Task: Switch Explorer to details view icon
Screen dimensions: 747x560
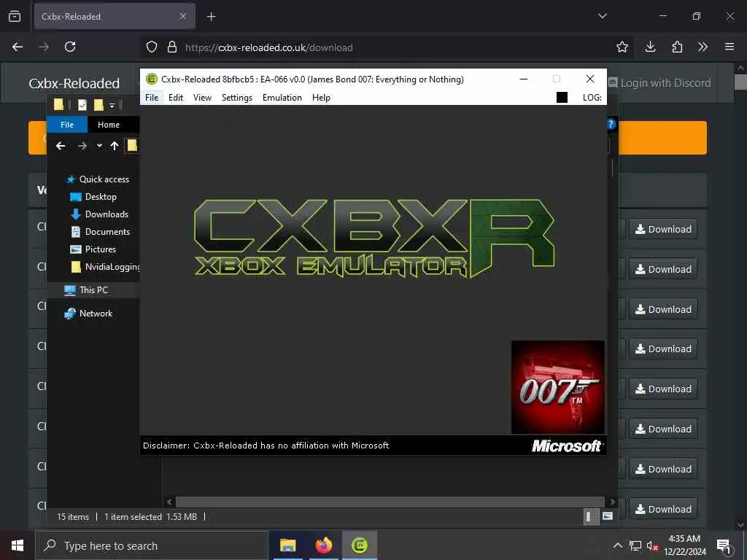Action: pyautogui.click(x=591, y=516)
